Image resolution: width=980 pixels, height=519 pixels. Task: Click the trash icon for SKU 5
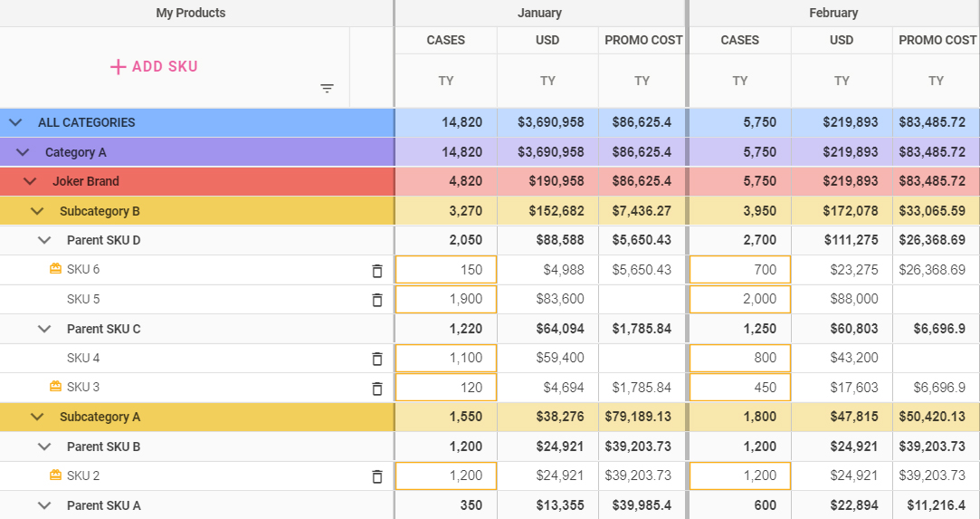(x=377, y=300)
